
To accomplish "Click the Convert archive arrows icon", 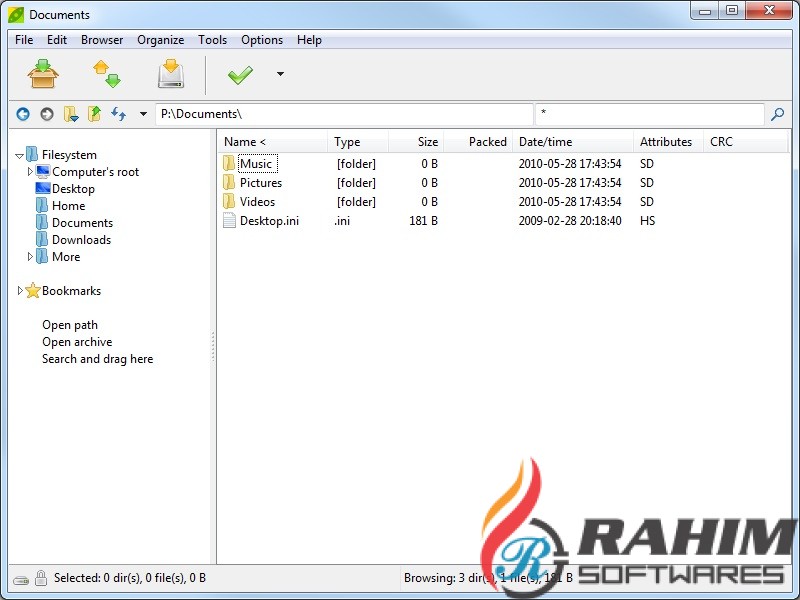I will 106,74.
